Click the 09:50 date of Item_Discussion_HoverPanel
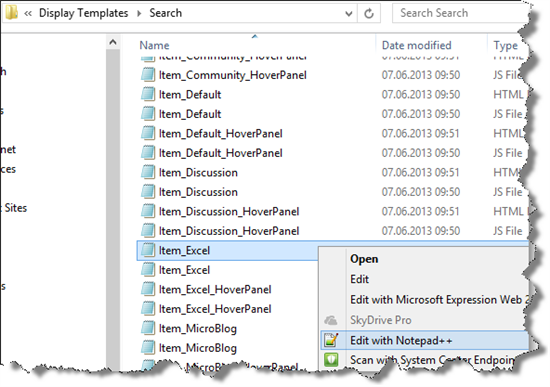550x387 pixels. coord(421,231)
